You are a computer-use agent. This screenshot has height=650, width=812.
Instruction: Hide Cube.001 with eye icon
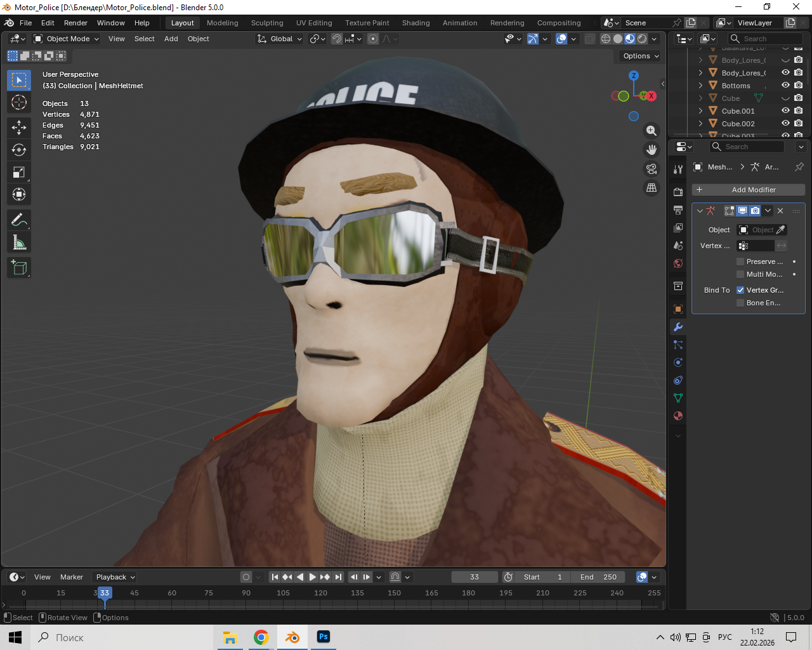pos(785,111)
